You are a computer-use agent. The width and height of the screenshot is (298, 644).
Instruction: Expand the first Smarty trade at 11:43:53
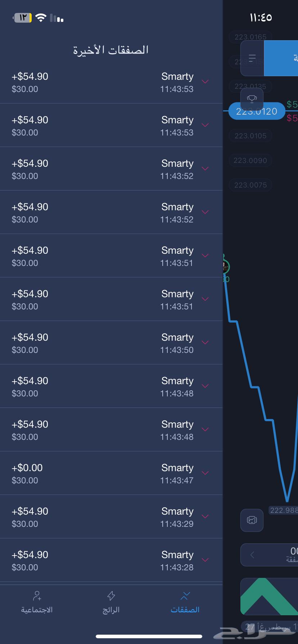[205, 82]
